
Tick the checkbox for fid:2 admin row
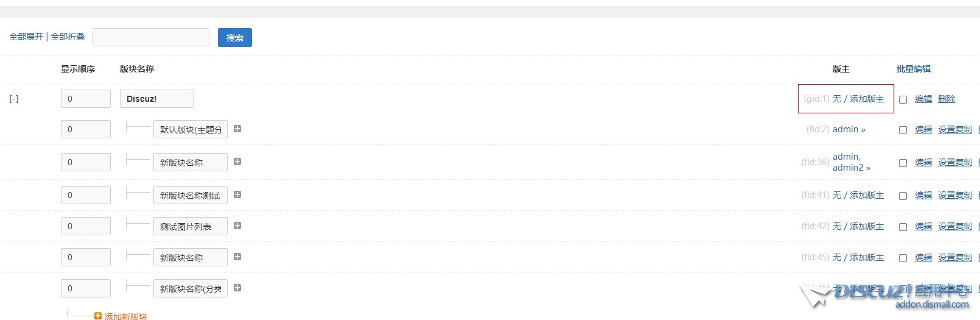(x=903, y=130)
